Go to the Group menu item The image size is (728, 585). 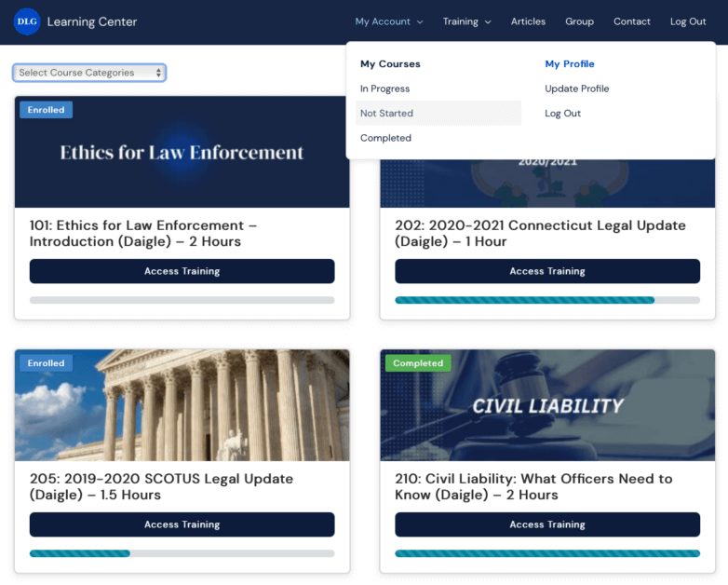579,21
